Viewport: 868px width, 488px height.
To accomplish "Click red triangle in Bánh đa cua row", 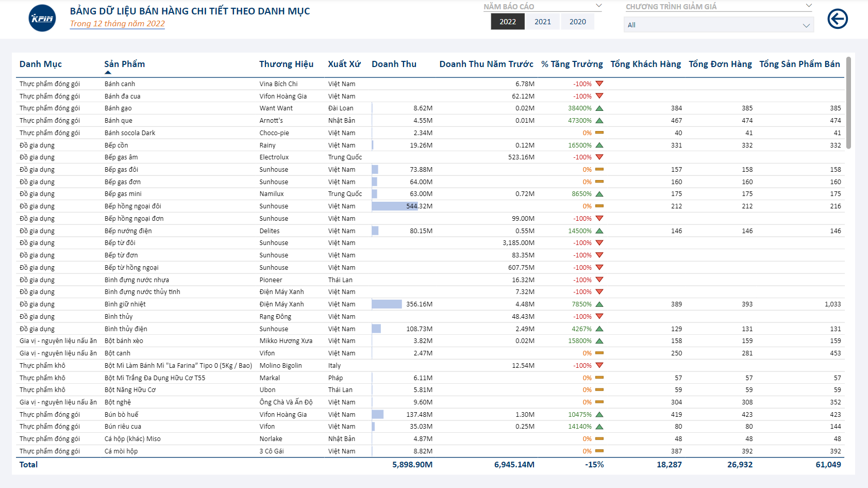I will coord(599,96).
